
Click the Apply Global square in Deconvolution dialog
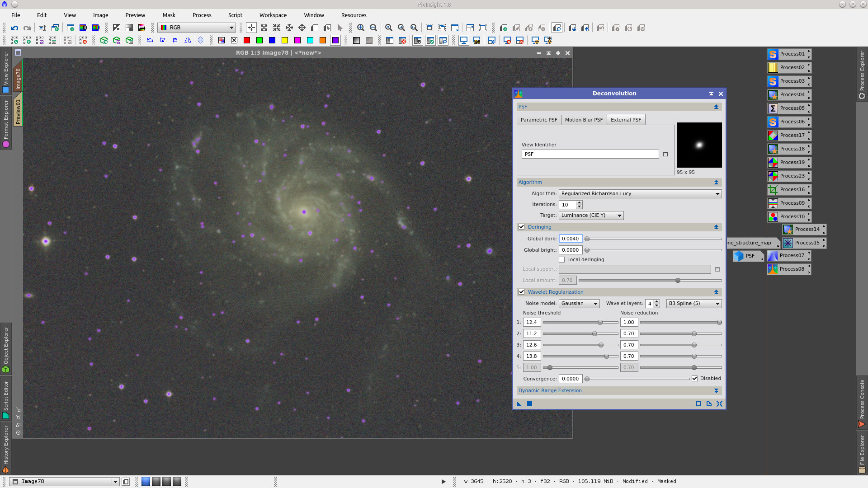[x=529, y=404]
